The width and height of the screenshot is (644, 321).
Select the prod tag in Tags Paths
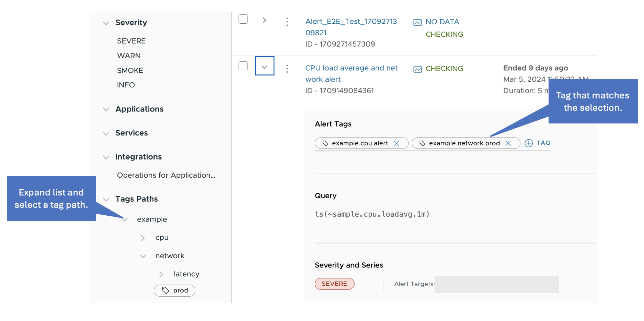tap(174, 290)
